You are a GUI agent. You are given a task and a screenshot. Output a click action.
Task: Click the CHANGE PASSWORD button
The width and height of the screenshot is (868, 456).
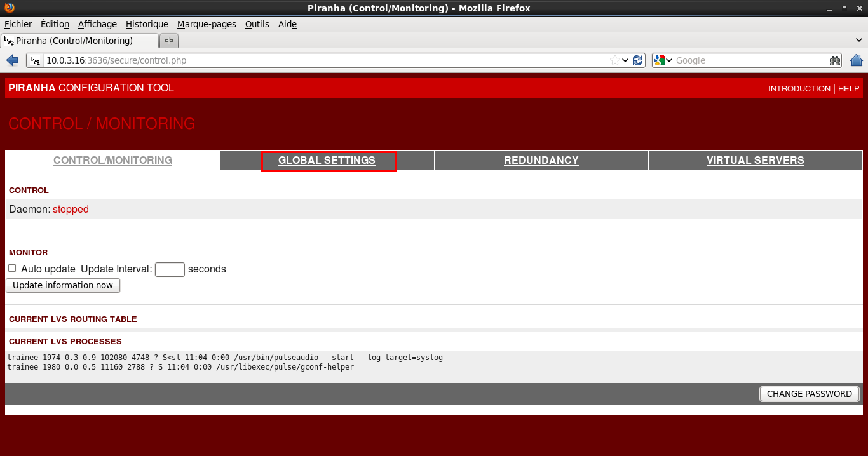(809, 394)
